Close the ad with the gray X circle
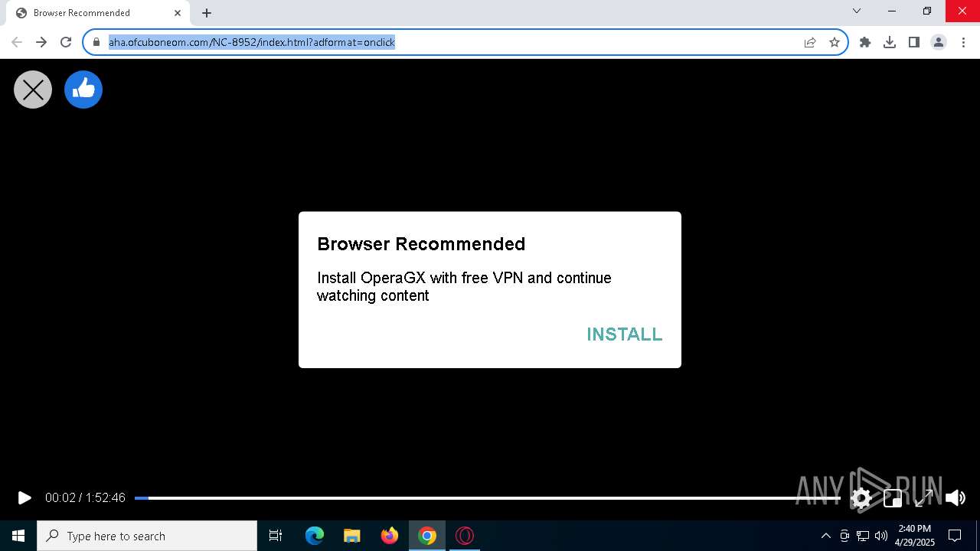This screenshot has height=551, width=980. click(33, 90)
